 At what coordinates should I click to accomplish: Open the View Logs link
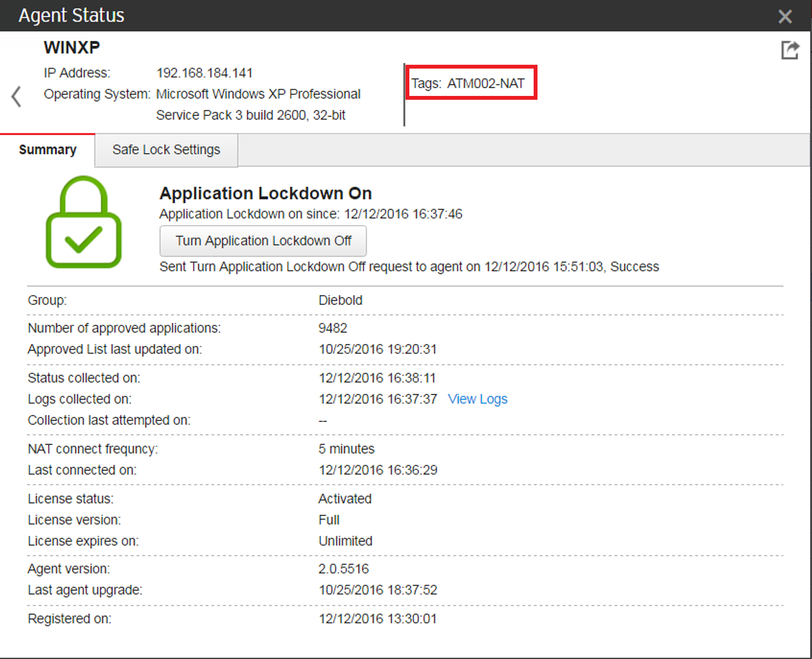pyautogui.click(x=478, y=399)
